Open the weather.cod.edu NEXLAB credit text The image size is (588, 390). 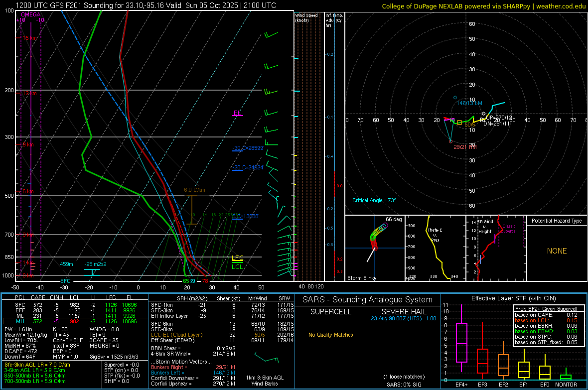(x=483, y=6)
